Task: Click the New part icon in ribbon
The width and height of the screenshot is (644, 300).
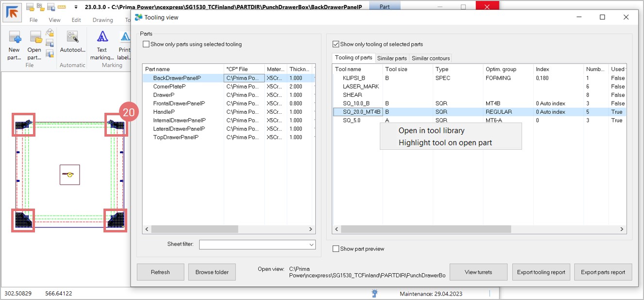Action: coord(14,37)
